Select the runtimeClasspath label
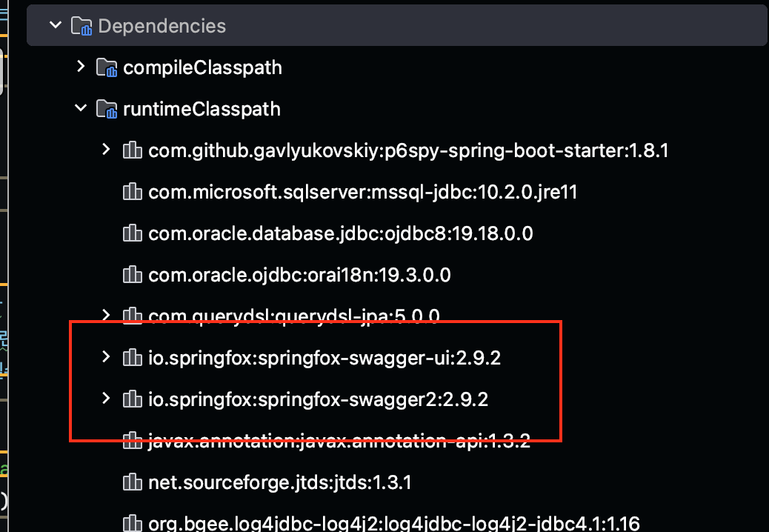 point(202,109)
